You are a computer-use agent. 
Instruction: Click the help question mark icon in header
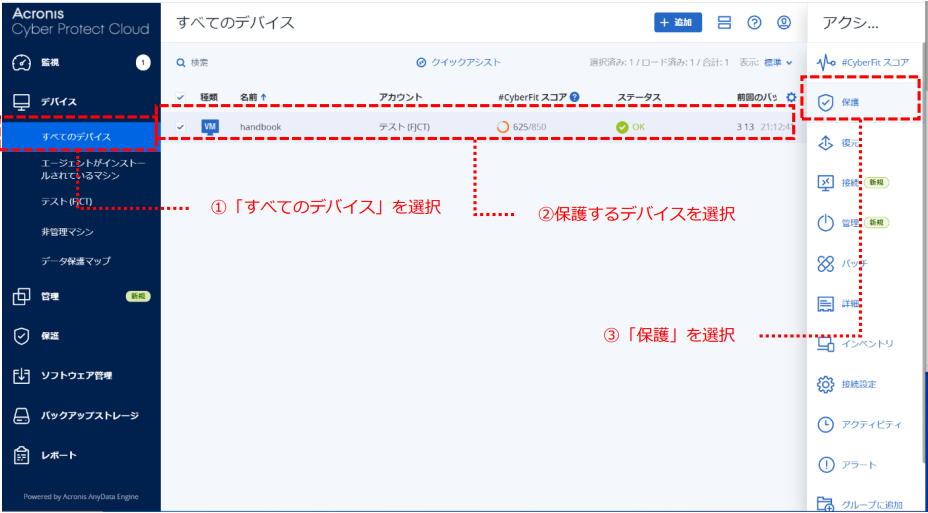click(755, 23)
